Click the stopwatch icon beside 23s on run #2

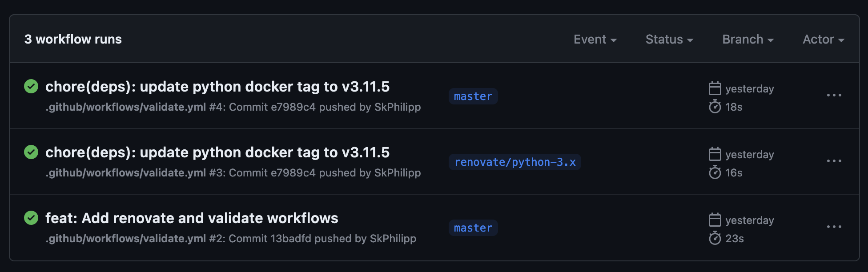715,239
